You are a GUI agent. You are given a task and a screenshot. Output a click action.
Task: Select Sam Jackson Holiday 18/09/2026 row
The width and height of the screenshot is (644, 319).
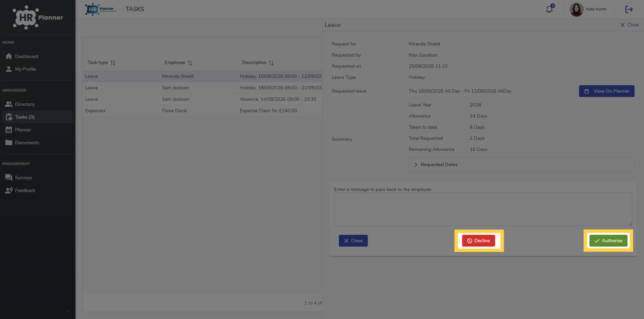point(203,88)
